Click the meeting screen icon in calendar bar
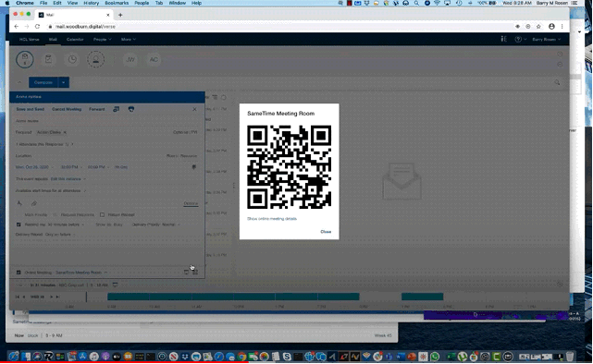593x364 pixels. [116, 285]
